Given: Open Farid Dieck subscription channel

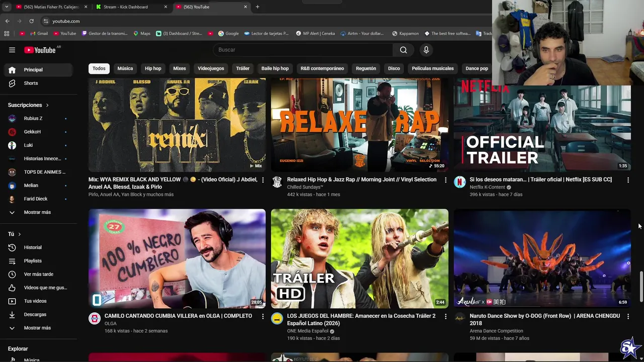Looking at the screenshot, I should [x=38, y=199].
